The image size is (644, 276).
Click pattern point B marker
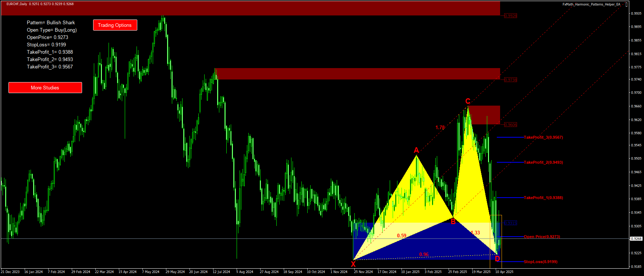453,222
